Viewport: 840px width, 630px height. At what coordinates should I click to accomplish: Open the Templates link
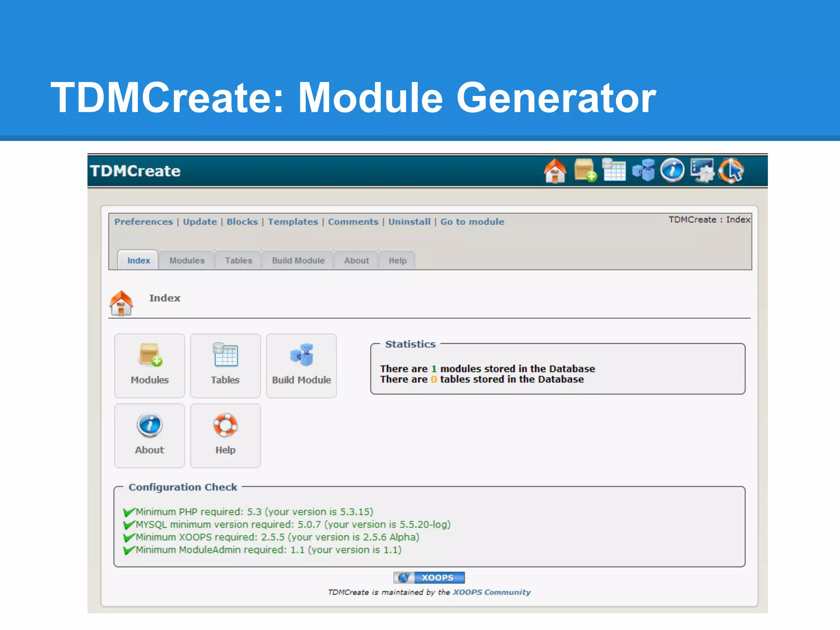point(293,221)
